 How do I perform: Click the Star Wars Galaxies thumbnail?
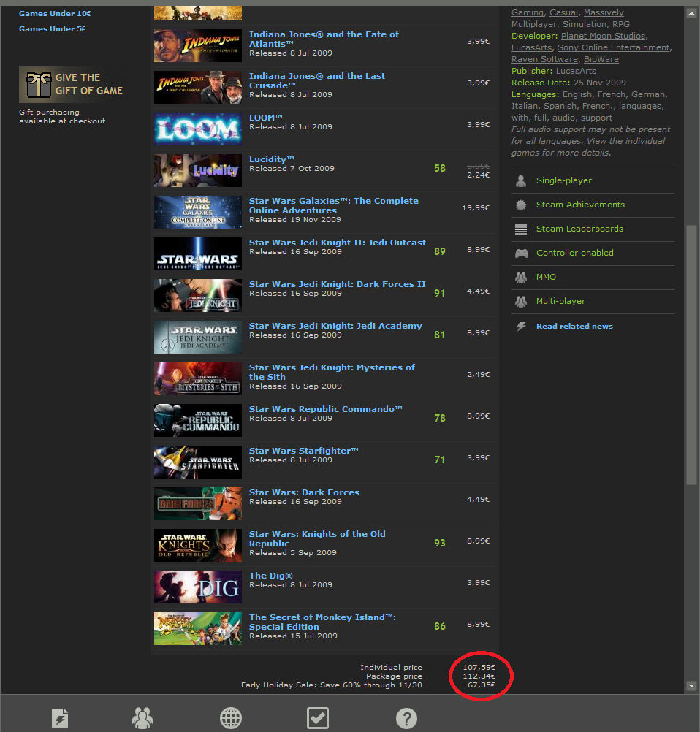click(198, 212)
